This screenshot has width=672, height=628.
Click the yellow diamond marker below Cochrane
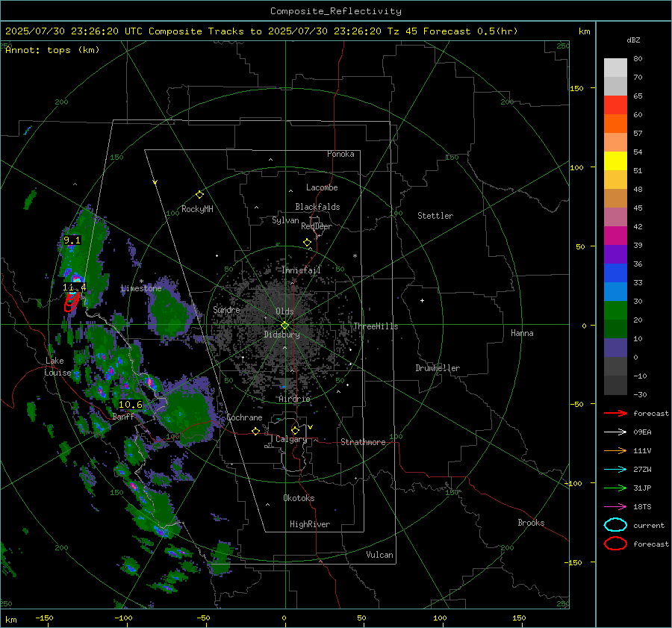pos(255,431)
